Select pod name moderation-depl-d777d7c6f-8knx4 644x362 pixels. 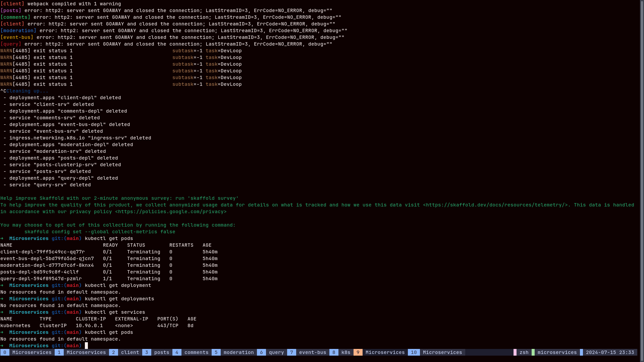pos(47,265)
